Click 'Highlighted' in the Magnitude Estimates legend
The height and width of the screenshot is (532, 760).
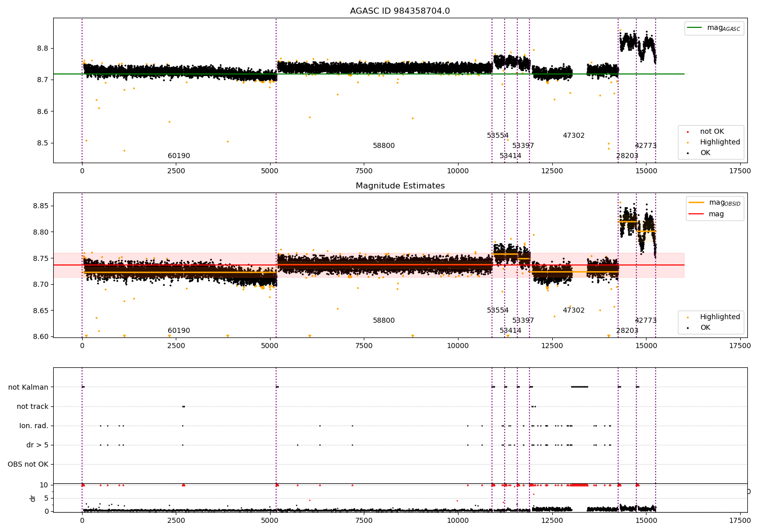click(720, 317)
